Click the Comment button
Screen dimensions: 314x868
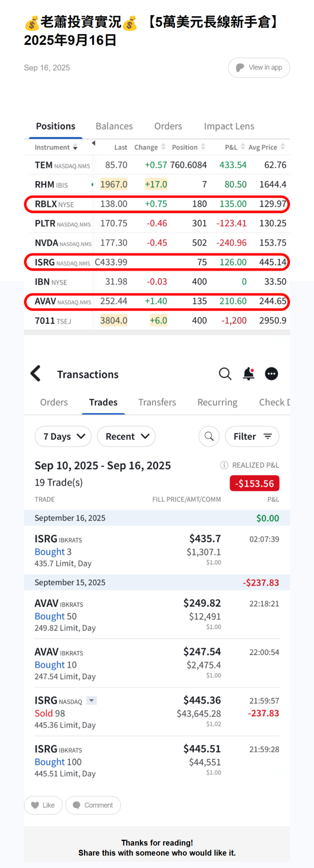click(x=93, y=805)
